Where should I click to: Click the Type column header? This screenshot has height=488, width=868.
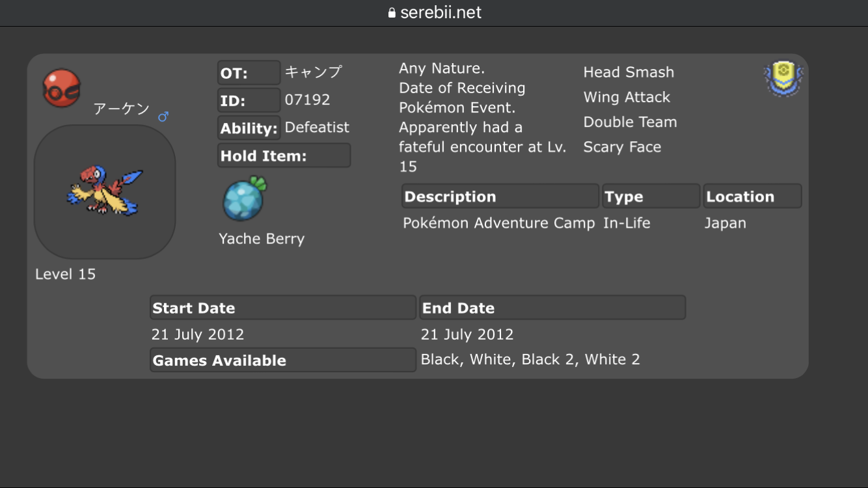click(x=651, y=197)
